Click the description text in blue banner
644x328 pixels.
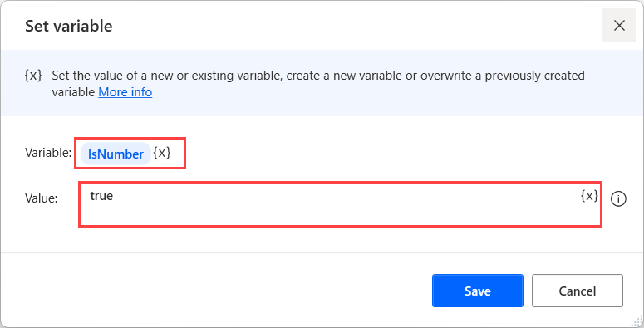point(318,84)
